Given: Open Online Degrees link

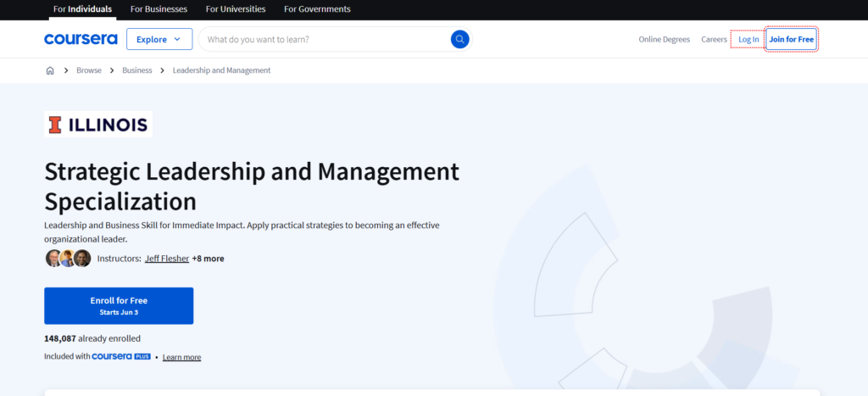Looking at the screenshot, I should pos(665,39).
